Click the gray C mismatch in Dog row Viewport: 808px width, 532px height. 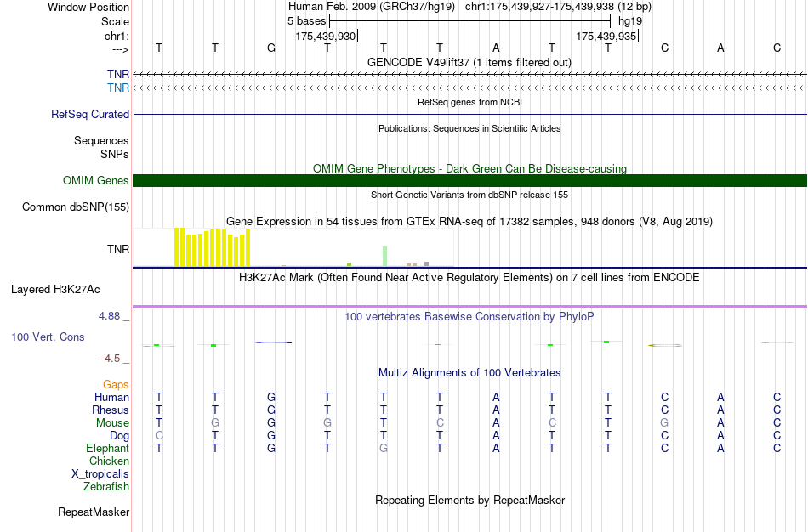[159, 436]
